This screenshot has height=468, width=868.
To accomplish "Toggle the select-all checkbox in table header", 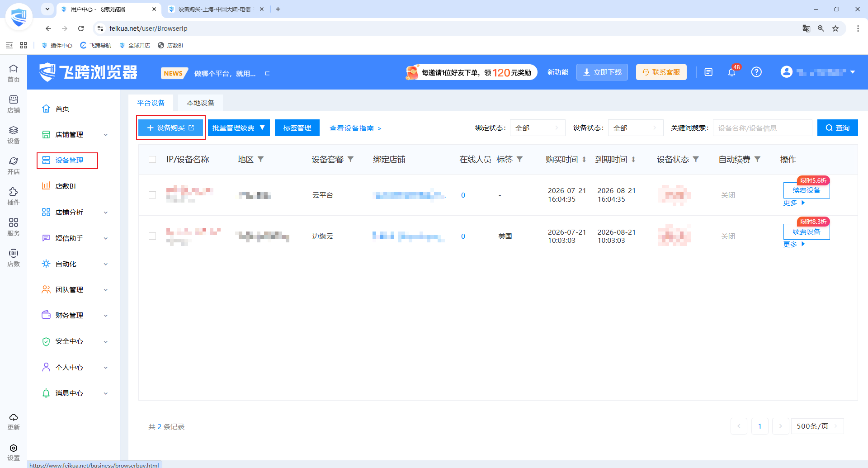I will tap(152, 159).
